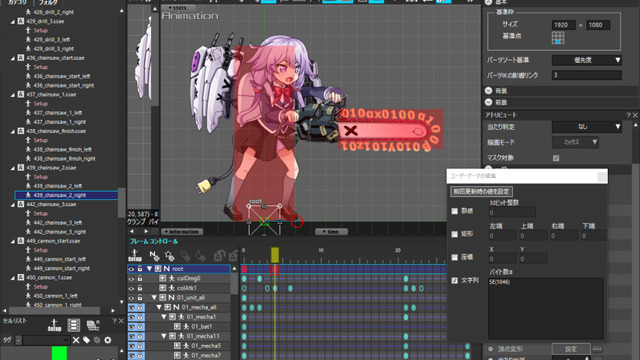Viewport: 640px width, 360px height.
Task: Collapse the 437_chainsaw_1.ssae project node
Action: 13,95
